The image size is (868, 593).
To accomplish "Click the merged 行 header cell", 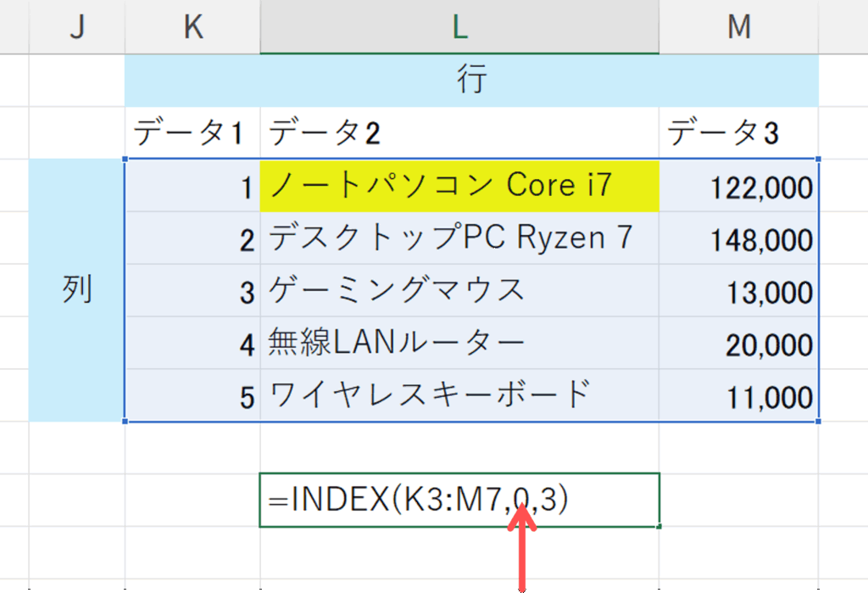I will (471, 81).
